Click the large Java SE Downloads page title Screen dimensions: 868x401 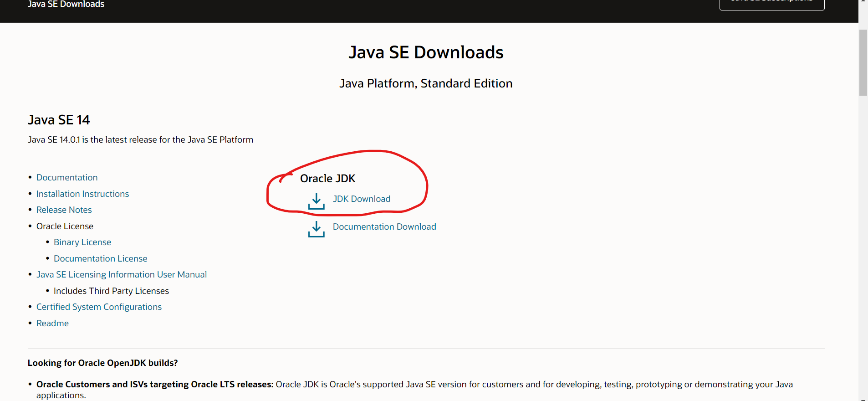tap(426, 52)
